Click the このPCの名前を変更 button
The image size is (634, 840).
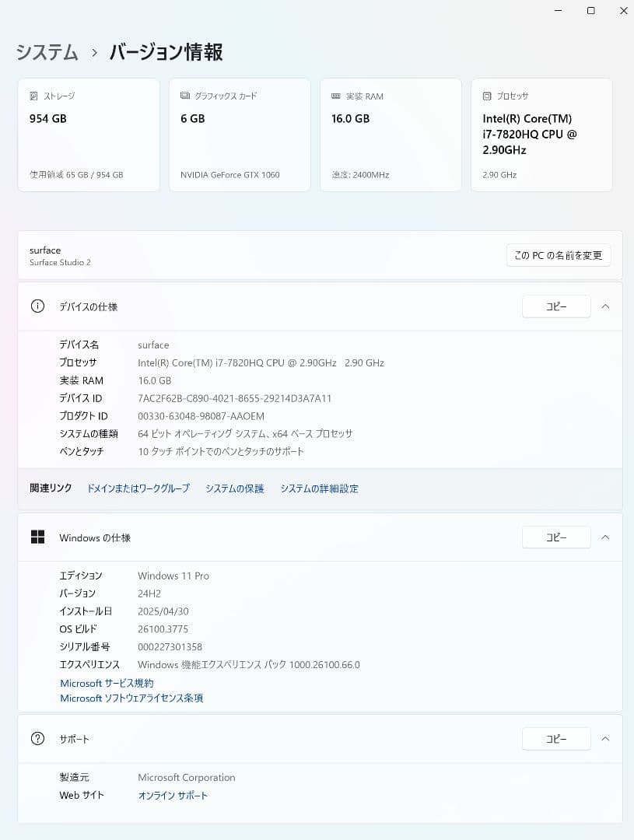(558, 255)
